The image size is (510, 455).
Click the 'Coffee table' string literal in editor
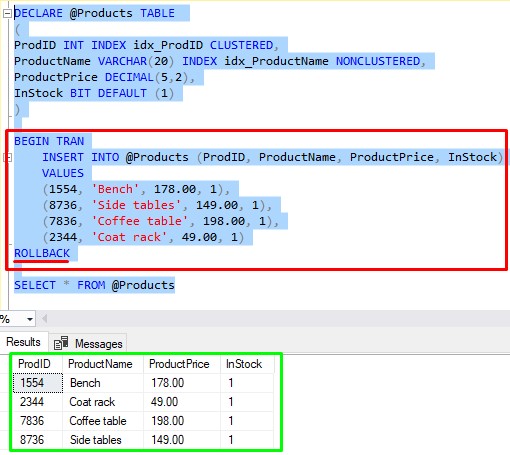139,221
